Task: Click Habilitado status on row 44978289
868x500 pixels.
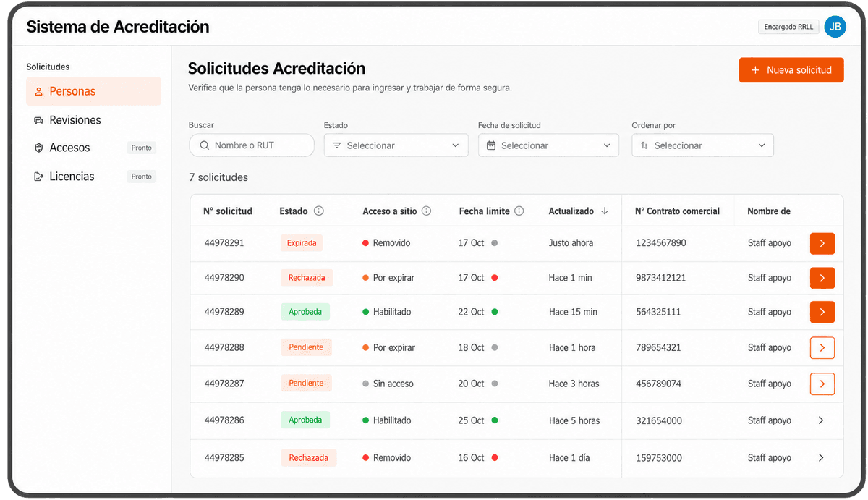Action: pyautogui.click(x=387, y=312)
